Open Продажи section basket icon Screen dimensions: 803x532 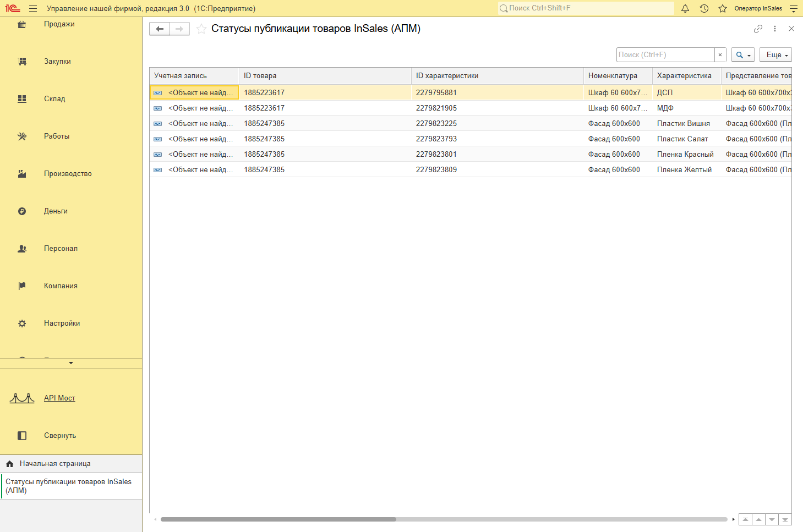[22, 24]
